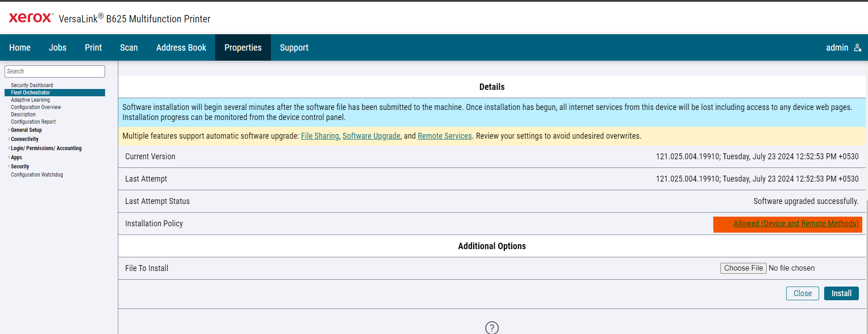Click the sidebar Search field
This screenshot has width=868, height=334.
tap(55, 71)
